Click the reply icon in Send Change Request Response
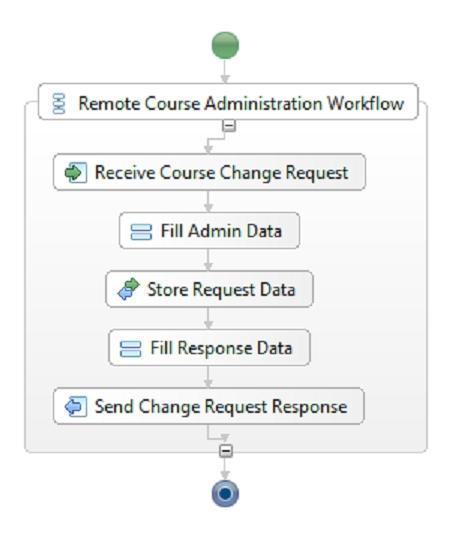The image size is (450, 550). pyautogui.click(x=75, y=407)
